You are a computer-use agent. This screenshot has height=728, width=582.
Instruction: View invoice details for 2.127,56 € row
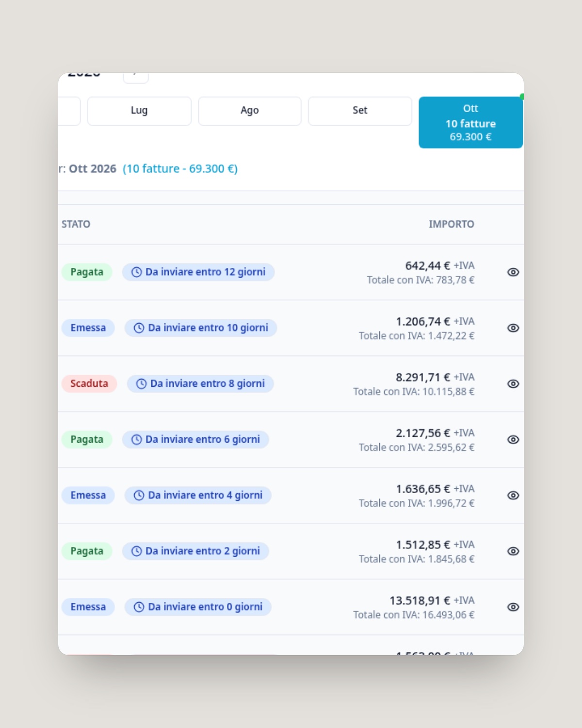(513, 440)
